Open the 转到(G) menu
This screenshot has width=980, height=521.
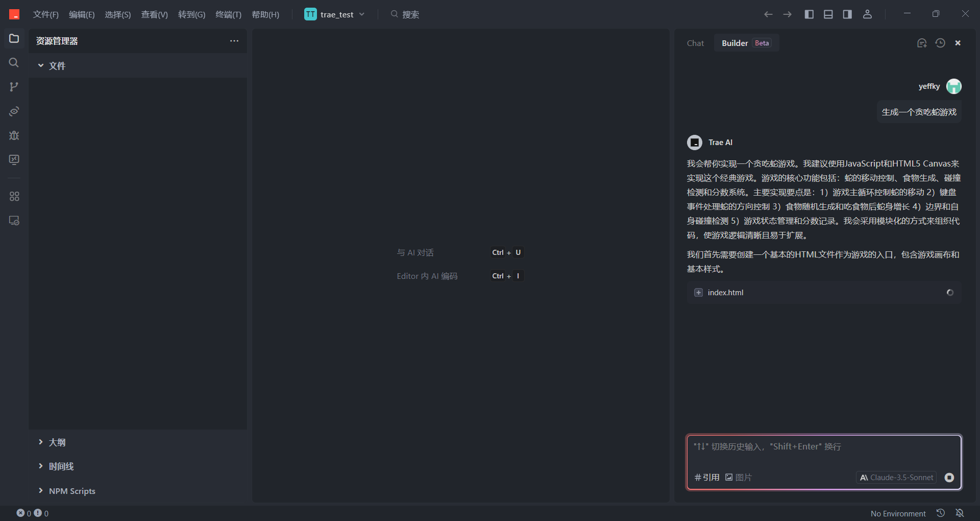191,14
